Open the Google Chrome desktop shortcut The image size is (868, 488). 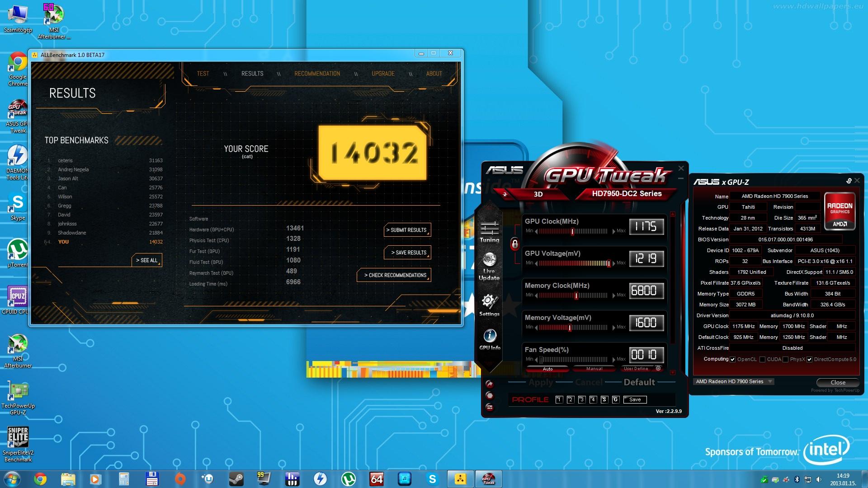18,69
